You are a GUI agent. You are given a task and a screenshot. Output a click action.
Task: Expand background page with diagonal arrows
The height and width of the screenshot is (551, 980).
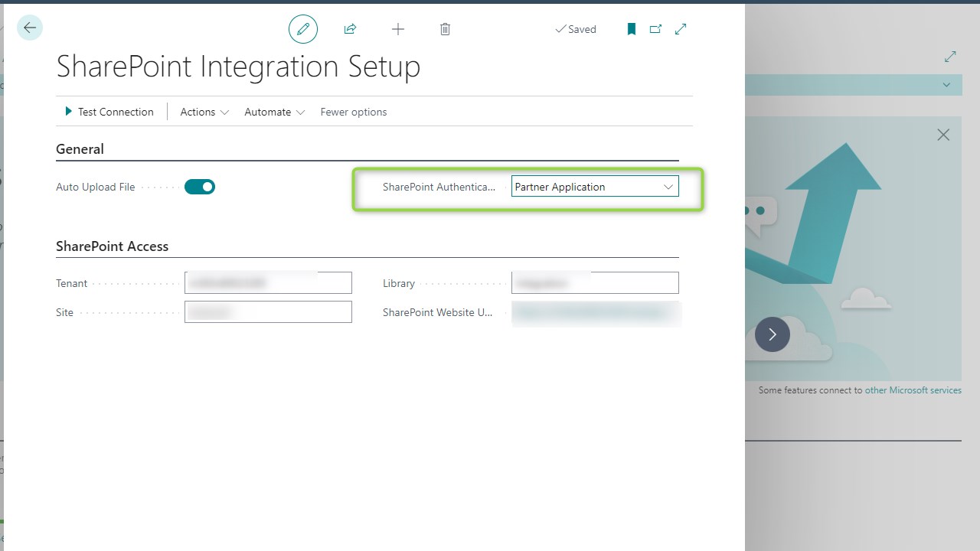(x=950, y=57)
